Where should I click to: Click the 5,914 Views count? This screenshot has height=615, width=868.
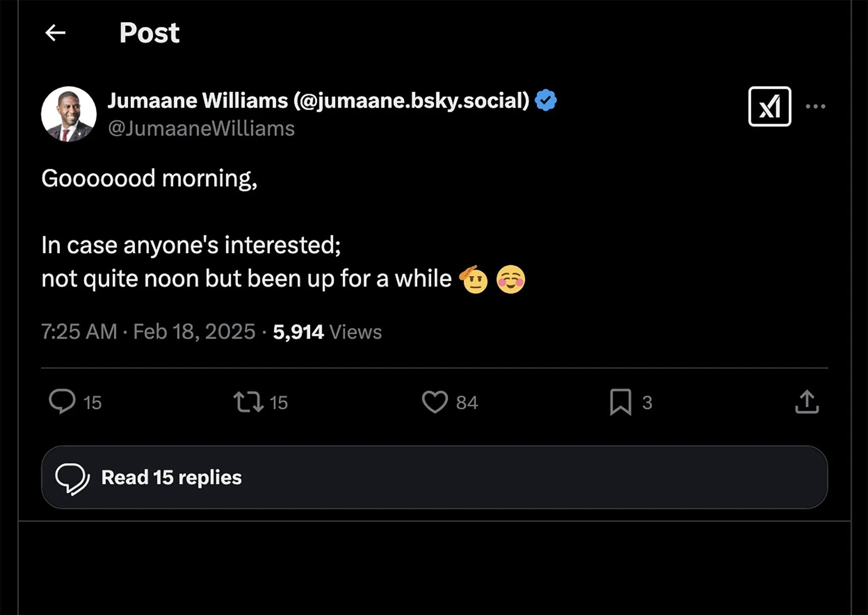[327, 332]
